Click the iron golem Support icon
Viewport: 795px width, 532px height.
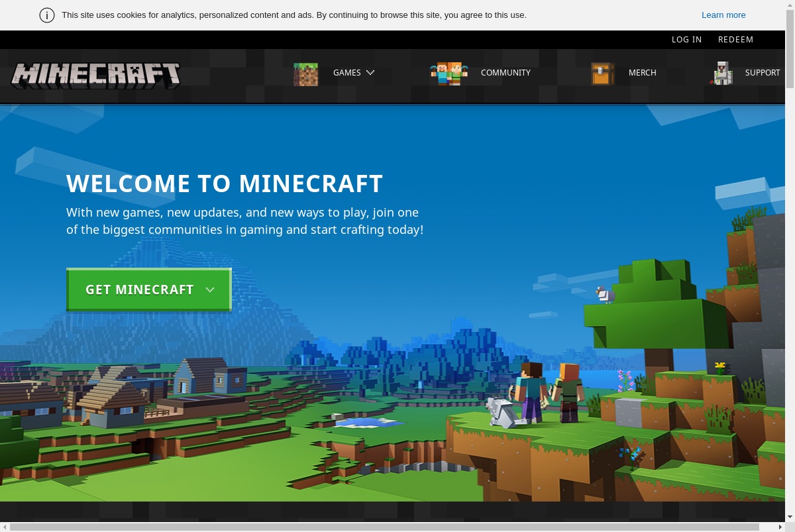point(721,74)
